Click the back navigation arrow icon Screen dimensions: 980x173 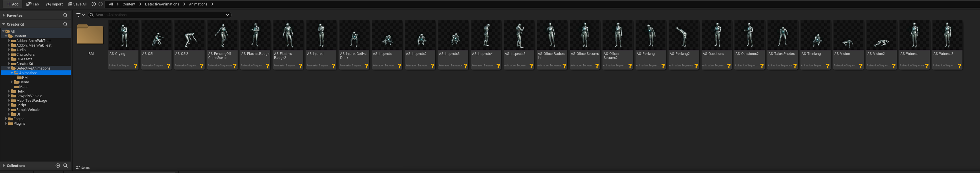coord(94,4)
